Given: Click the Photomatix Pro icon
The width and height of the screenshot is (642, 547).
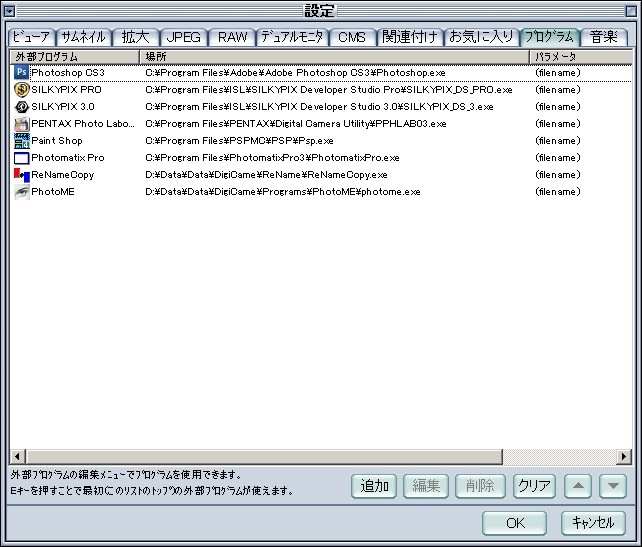Looking at the screenshot, I should (x=21, y=158).
